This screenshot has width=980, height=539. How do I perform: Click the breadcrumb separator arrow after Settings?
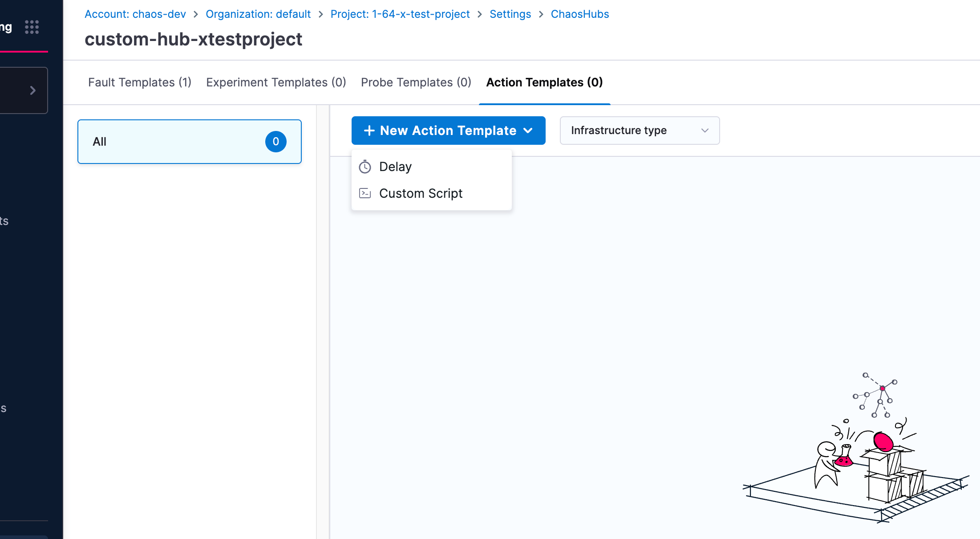[541, 14]
